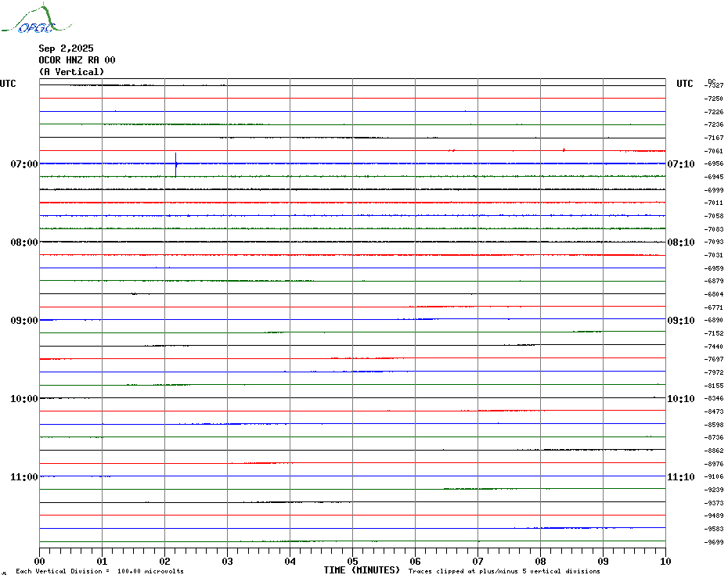Click the "08:10" time label
The image size is (728, 582).
pyautogui.click(x=681, y=242)
